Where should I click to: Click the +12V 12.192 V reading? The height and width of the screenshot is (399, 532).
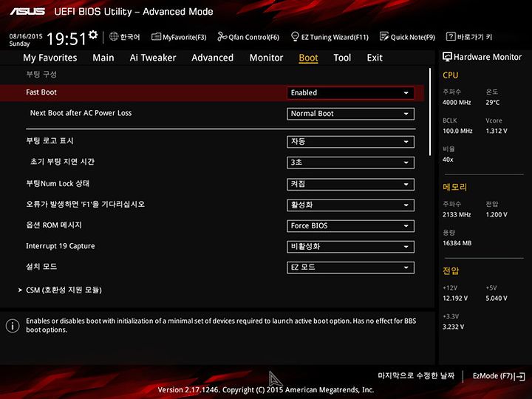tap(455, 299)
